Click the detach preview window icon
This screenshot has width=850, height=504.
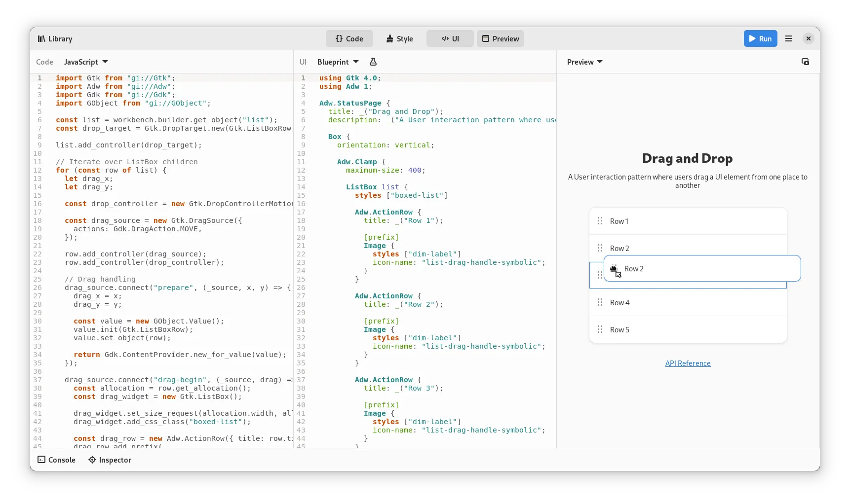pyautogui.click(x=805, y=62)
